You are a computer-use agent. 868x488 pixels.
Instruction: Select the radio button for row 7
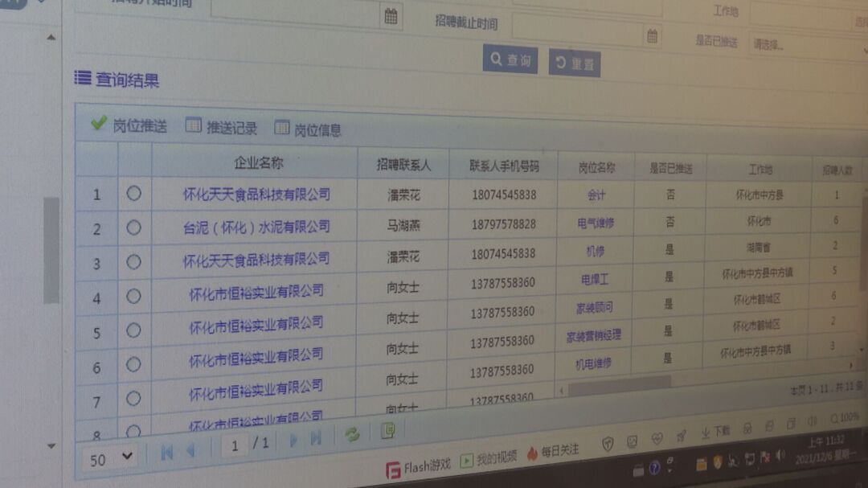pos(133,398)
